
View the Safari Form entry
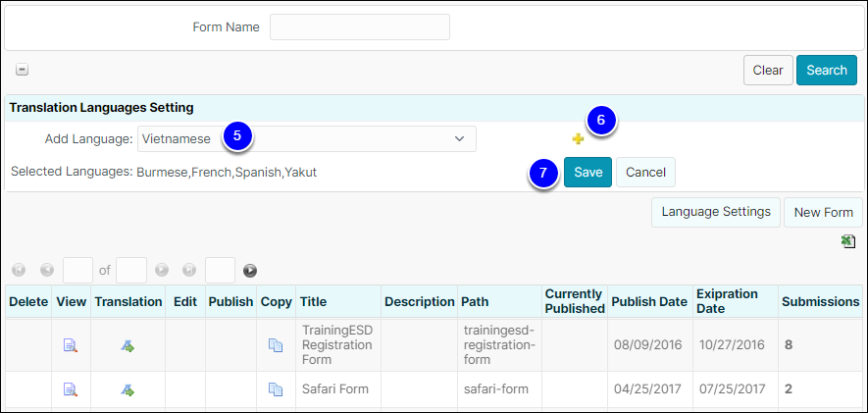tap(70, 389)
